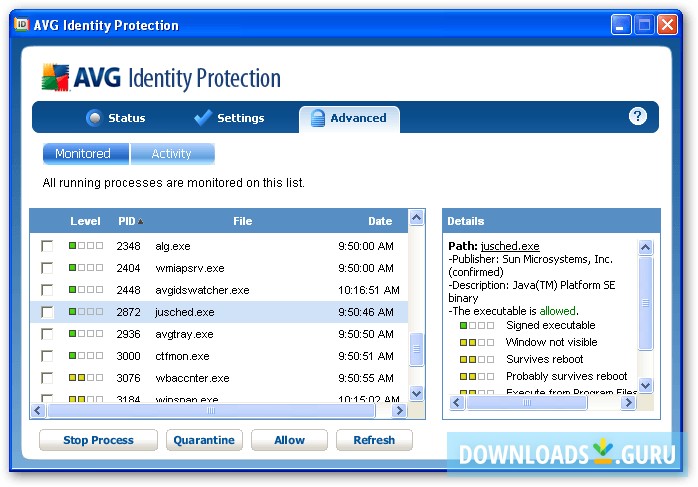Image resolution: width=698 pixels, height=487 pixels.
Task: Click the process list vertical scrollbar thumb
Action: 416,349
